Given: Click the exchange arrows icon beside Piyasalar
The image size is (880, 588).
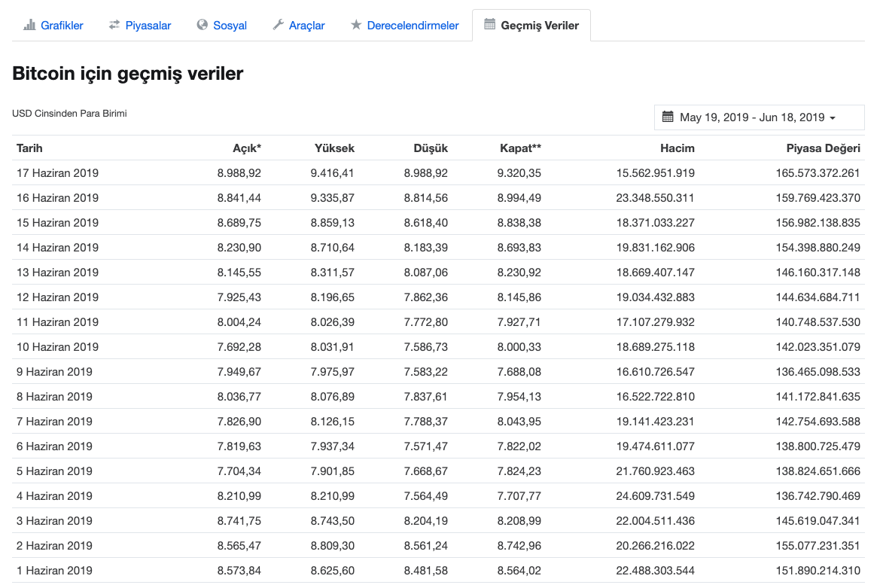Looking at the screenshot, I should pyautogui.click(x=114, y=25).
